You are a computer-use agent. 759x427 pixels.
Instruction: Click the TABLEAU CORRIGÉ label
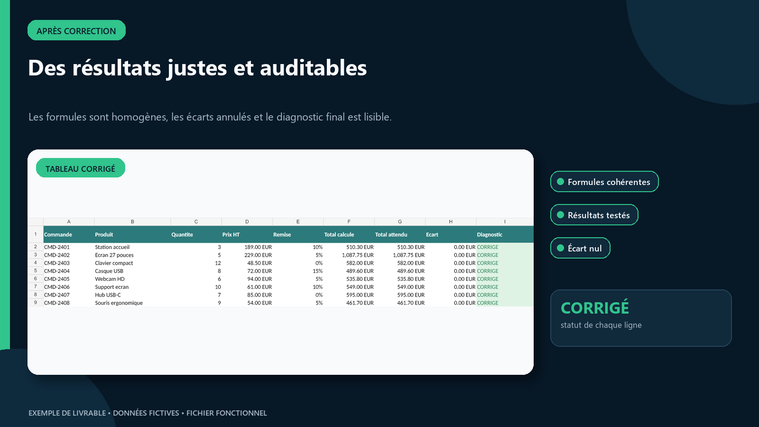pyautogui.click(x=80, y=168)
